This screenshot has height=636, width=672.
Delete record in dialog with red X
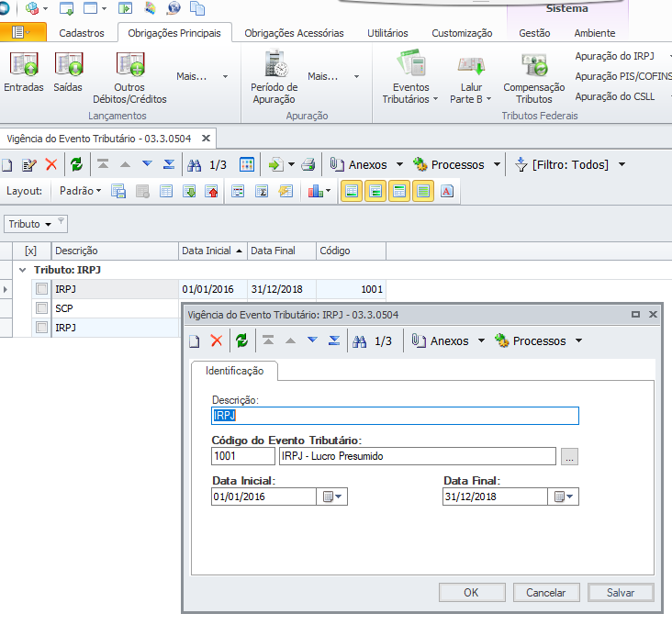tap(217, 341)
